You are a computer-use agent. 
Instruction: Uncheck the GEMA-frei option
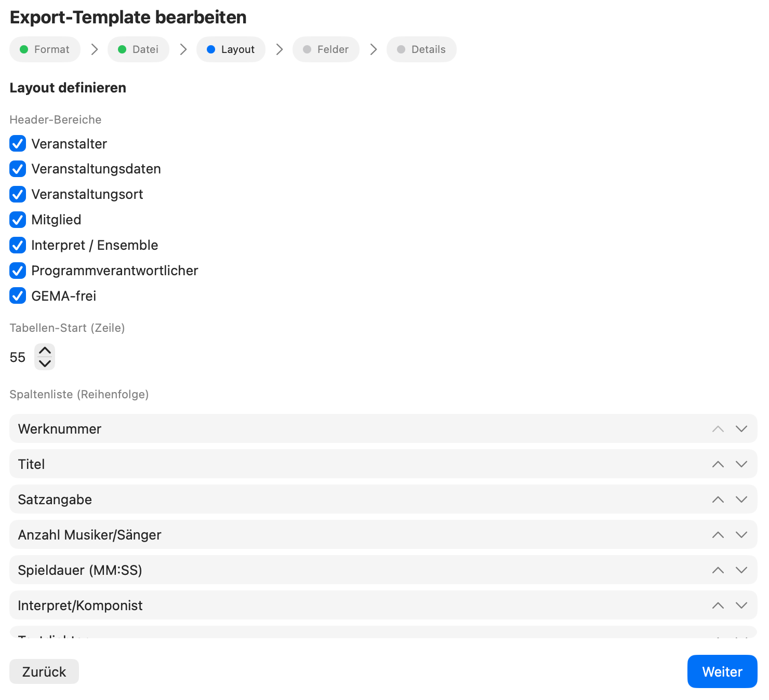point(18,295)
